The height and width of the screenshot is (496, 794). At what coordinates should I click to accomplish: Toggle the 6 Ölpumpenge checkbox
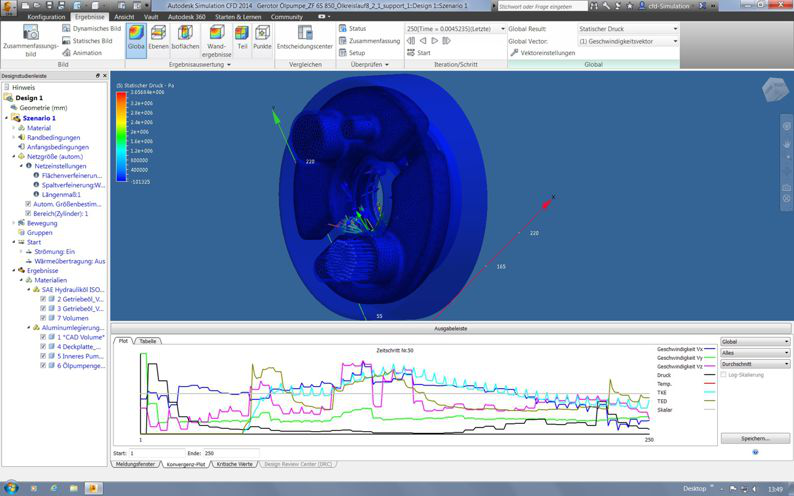[x=43, y=365]
